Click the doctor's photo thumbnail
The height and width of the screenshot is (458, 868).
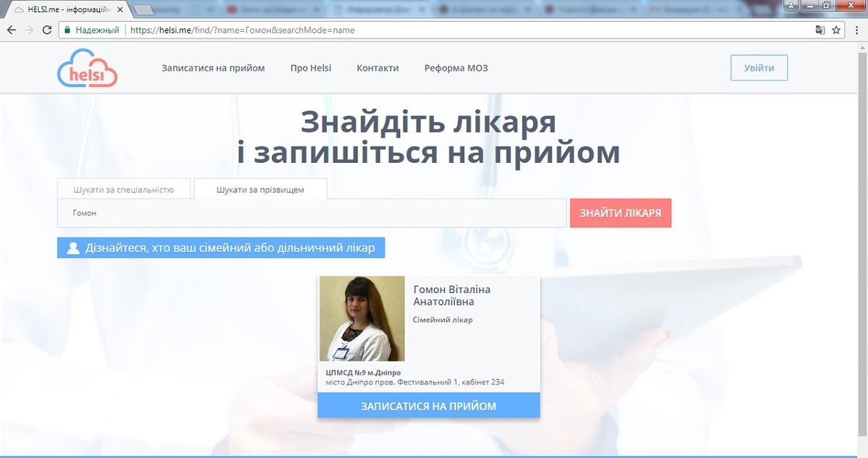coord(361,318)
